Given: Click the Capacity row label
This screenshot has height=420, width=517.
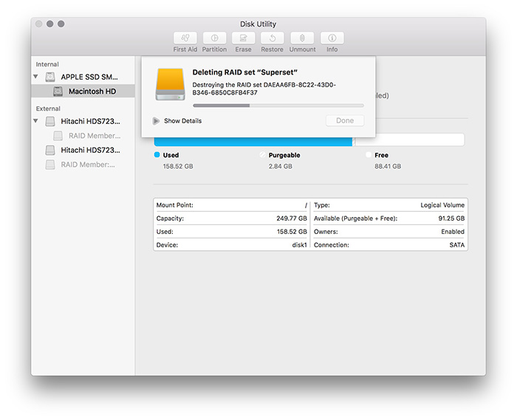Looking at the screenshot, I should [170, 218].
